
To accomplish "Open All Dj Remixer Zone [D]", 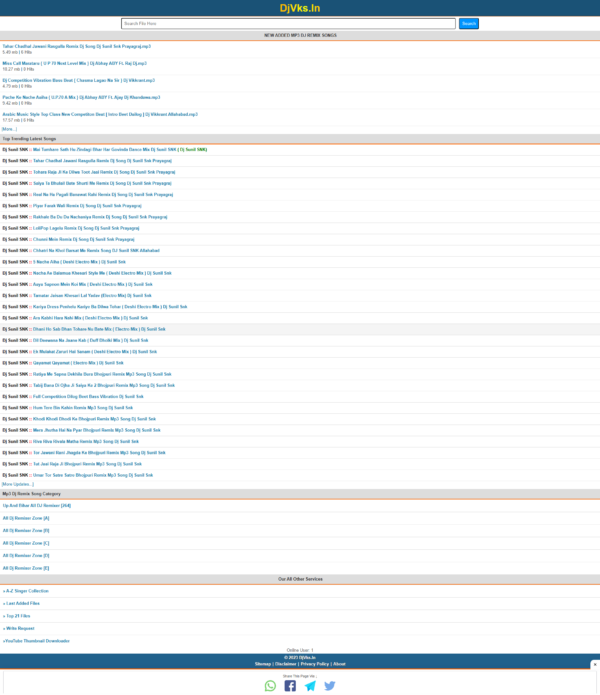I will point(26,555).
